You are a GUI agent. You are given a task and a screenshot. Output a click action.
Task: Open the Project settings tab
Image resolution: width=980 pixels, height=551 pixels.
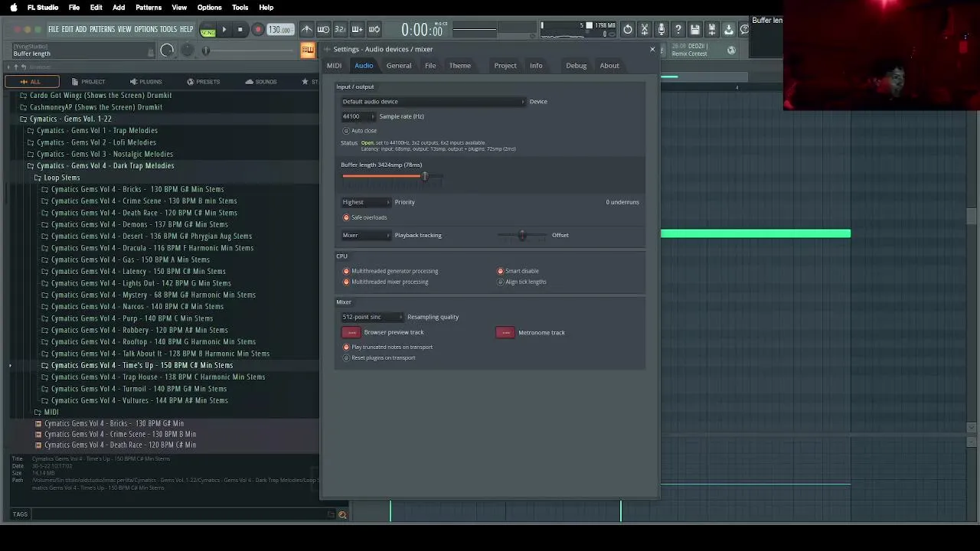coord(505,66)
